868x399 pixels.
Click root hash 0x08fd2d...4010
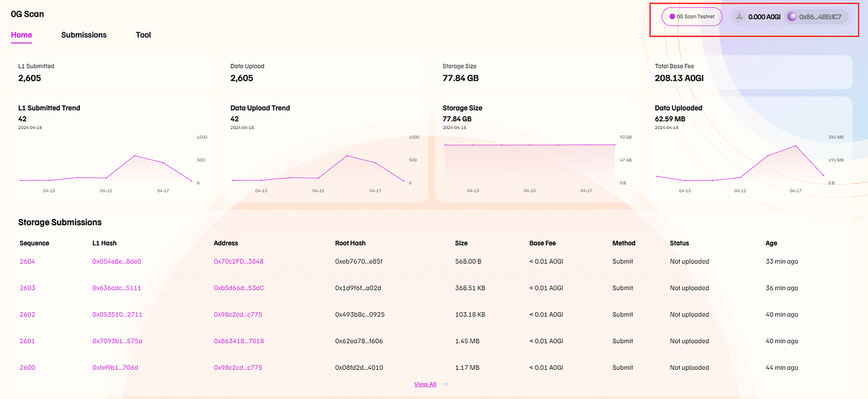click(x=359, y=367)
